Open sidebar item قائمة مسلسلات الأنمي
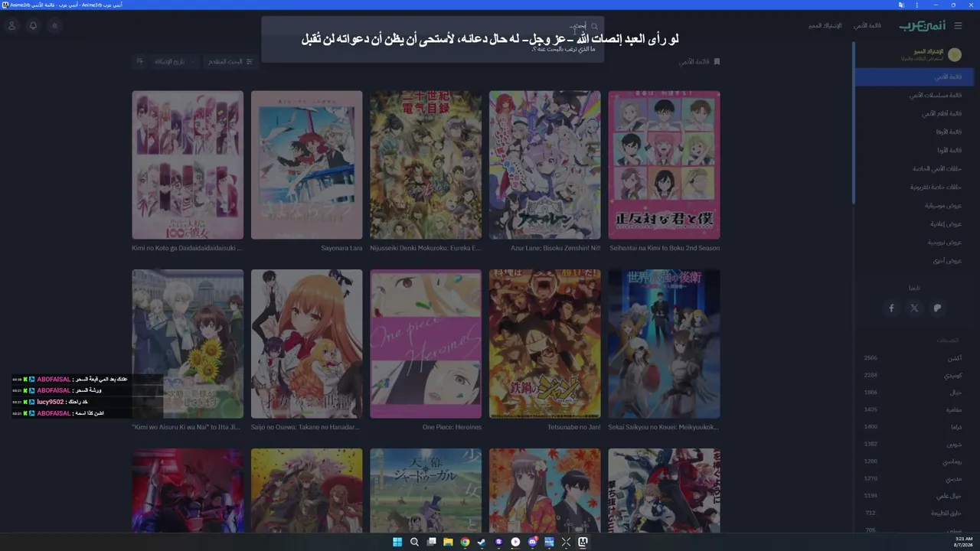 (x=914, y=95)
